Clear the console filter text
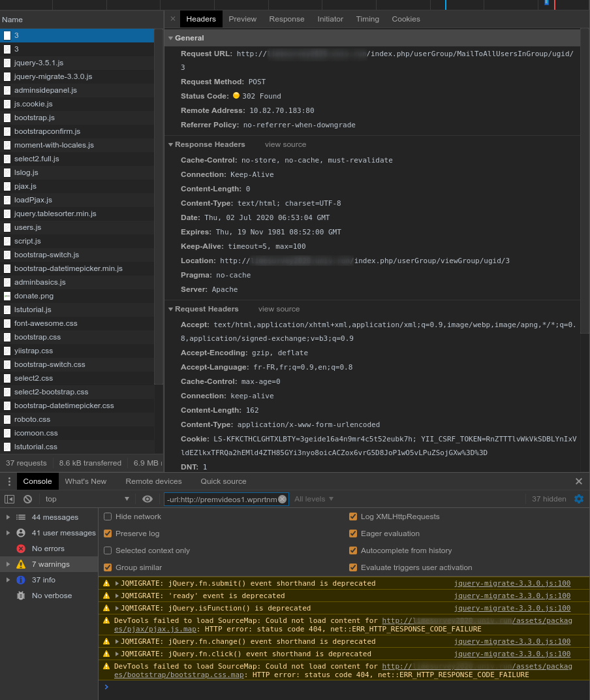Viewport: 590px width, 700px height. tap(282, 499)
